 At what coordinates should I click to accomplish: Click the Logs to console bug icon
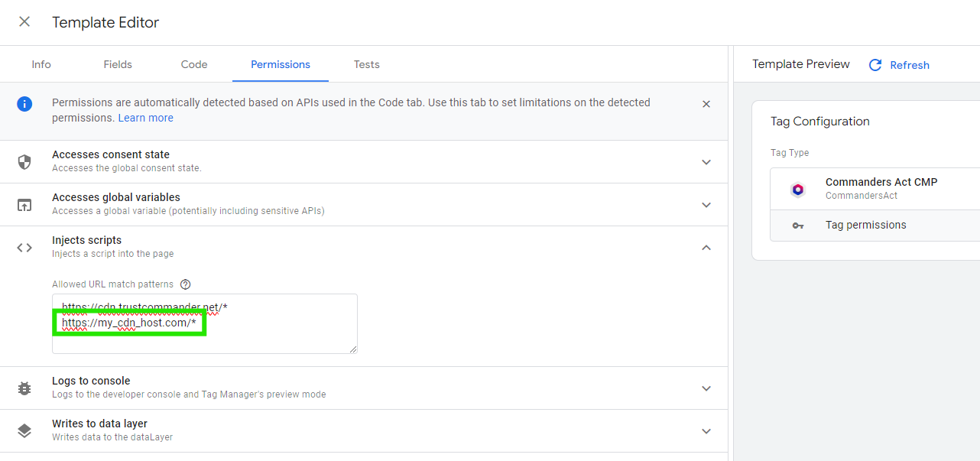[24, 388]
